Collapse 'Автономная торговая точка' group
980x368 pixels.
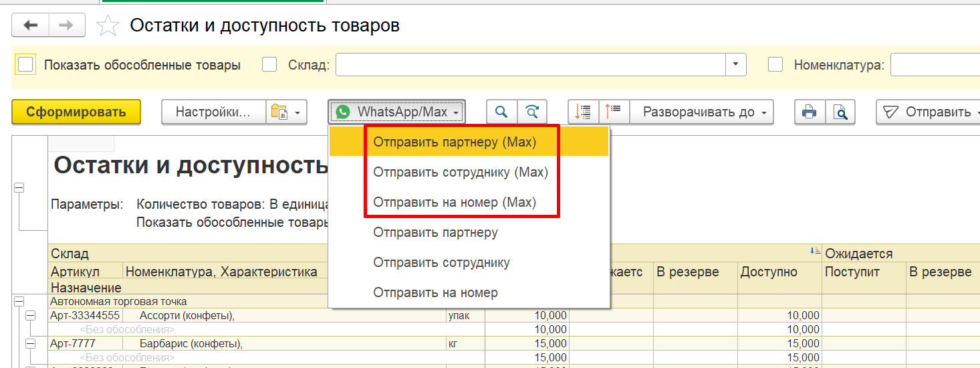(x=19, y=302)
